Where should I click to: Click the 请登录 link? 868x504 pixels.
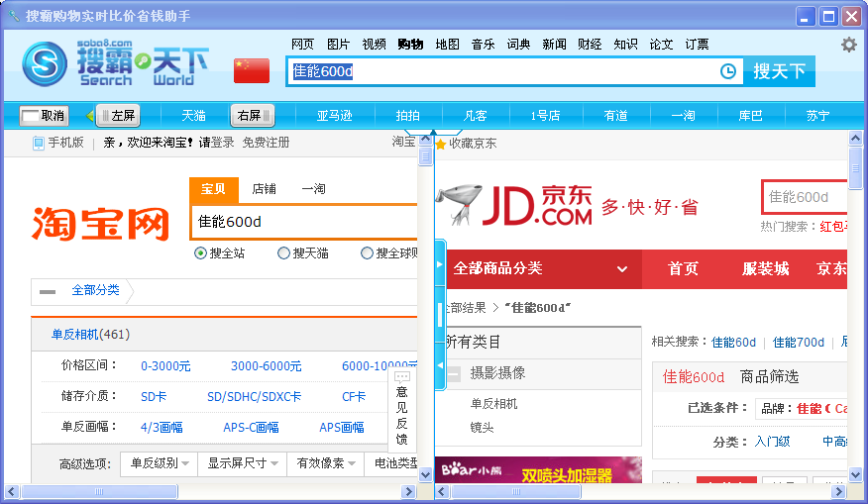click(216, 143)
